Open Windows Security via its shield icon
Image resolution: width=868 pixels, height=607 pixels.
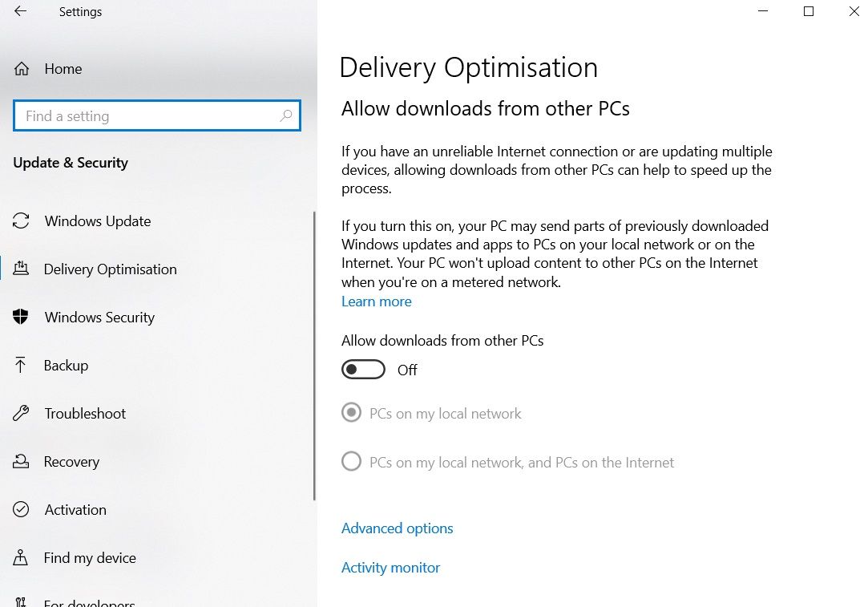coord(22,317)
